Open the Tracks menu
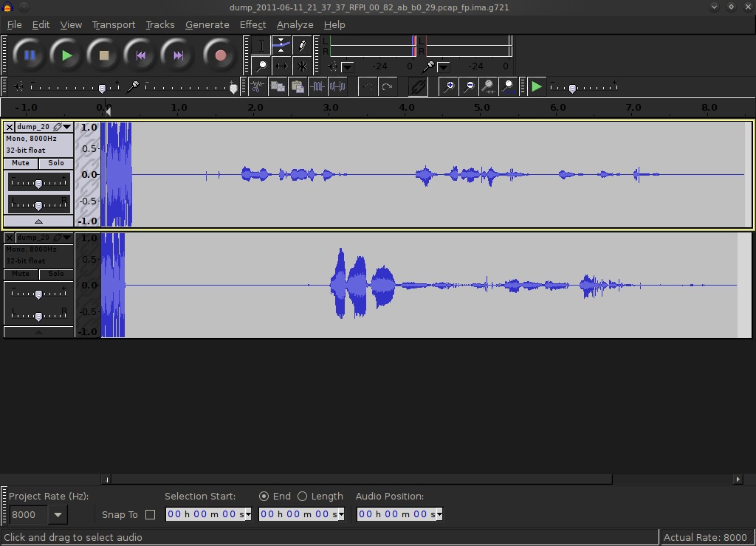 point(160,24)
